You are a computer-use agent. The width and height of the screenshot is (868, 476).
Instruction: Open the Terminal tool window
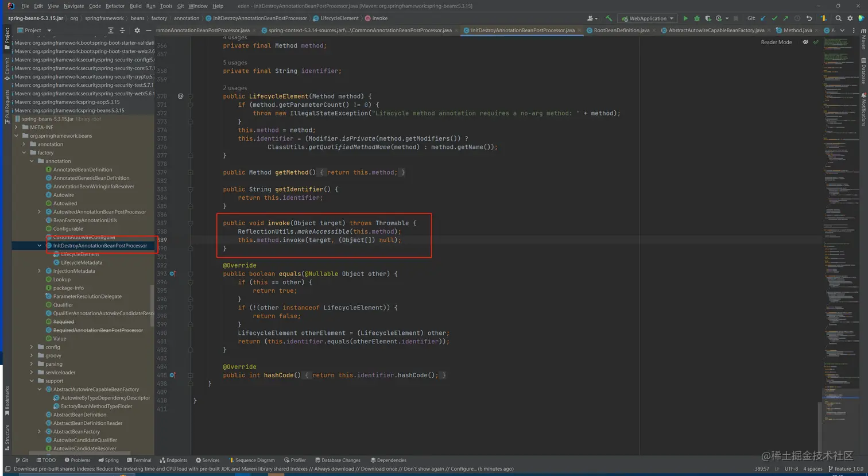138,460
